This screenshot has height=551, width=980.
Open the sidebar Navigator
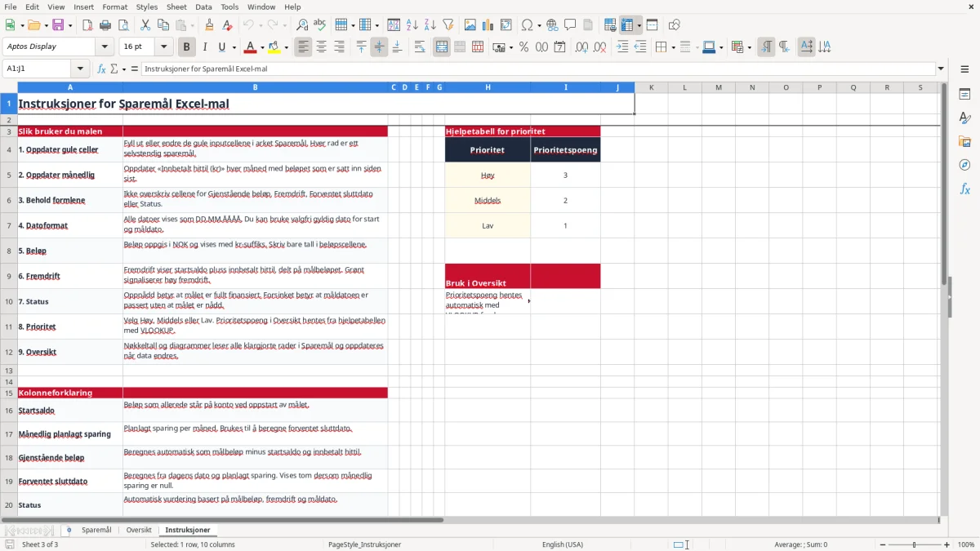[x=964, y=165]
